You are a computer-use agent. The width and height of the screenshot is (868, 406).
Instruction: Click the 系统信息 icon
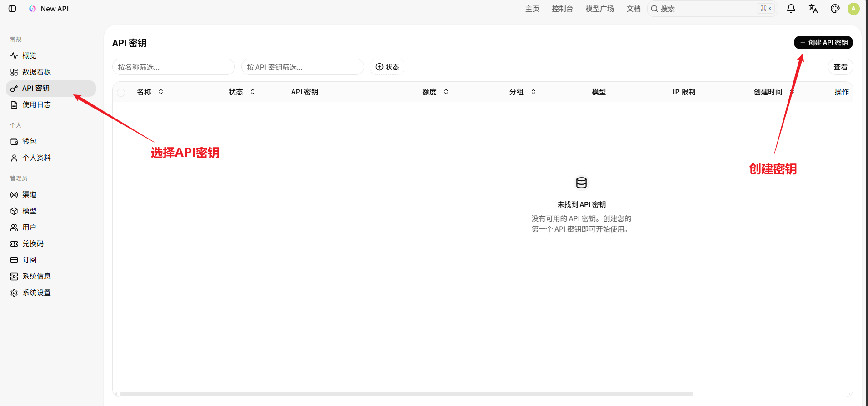click(14, 276)
